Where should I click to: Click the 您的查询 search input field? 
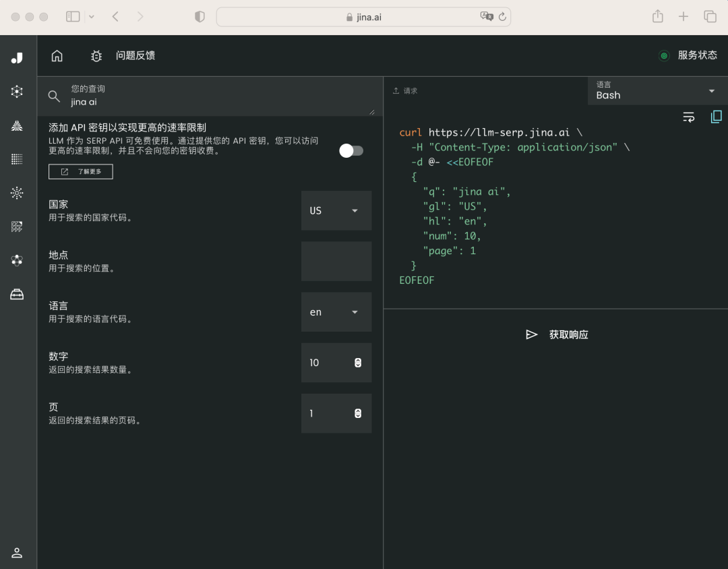tap(210, 96)
